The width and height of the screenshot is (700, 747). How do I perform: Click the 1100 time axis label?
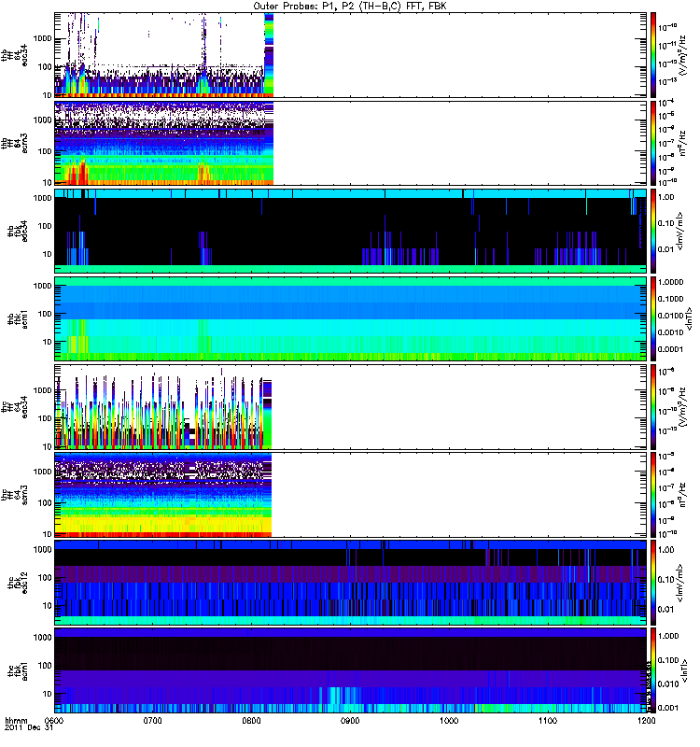[x=548, y=720]
